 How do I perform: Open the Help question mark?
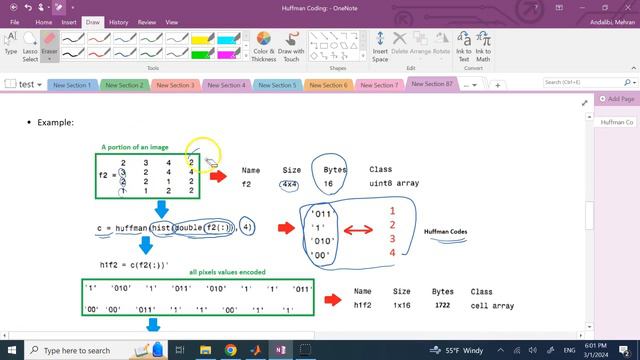536,7
